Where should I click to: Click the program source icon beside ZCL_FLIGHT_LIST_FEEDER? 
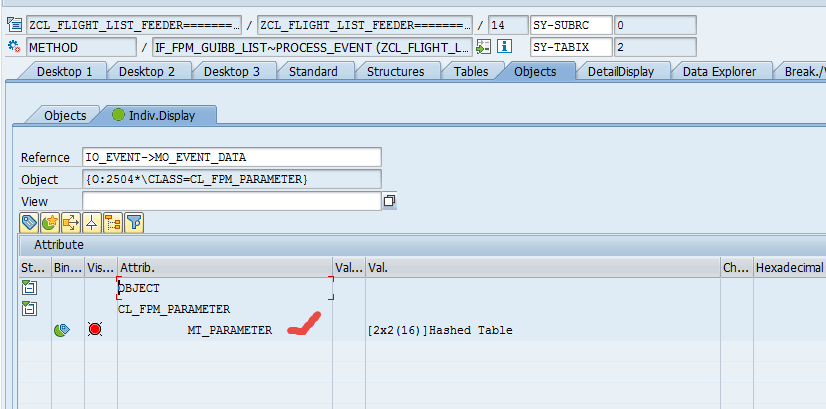(x=15, y=25)
